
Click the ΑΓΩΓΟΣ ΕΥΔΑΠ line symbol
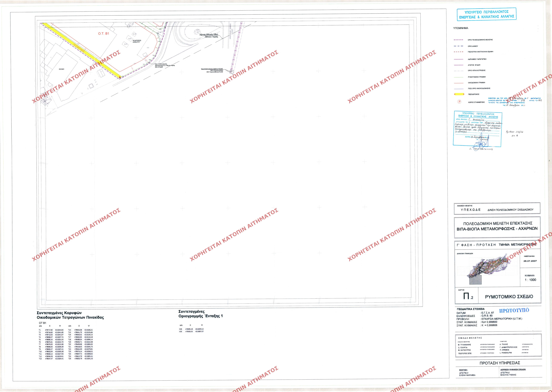(459, 65)
